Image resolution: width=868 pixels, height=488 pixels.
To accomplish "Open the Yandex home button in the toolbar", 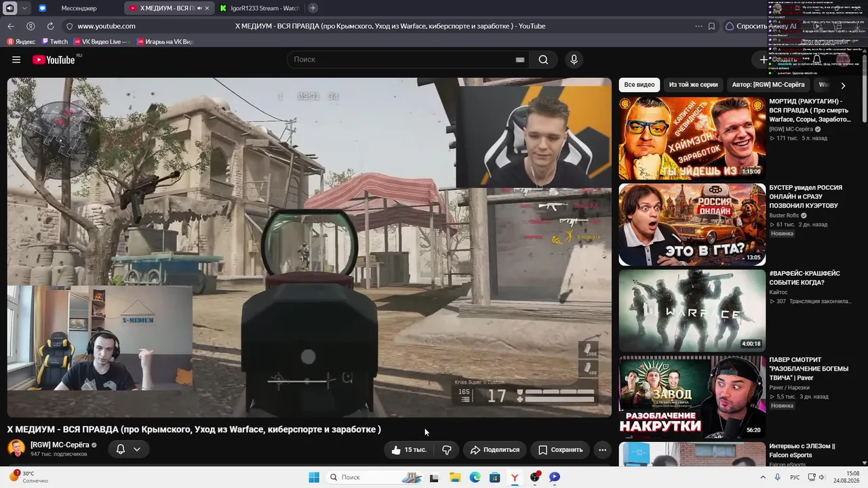I will [x=31, y=26].
